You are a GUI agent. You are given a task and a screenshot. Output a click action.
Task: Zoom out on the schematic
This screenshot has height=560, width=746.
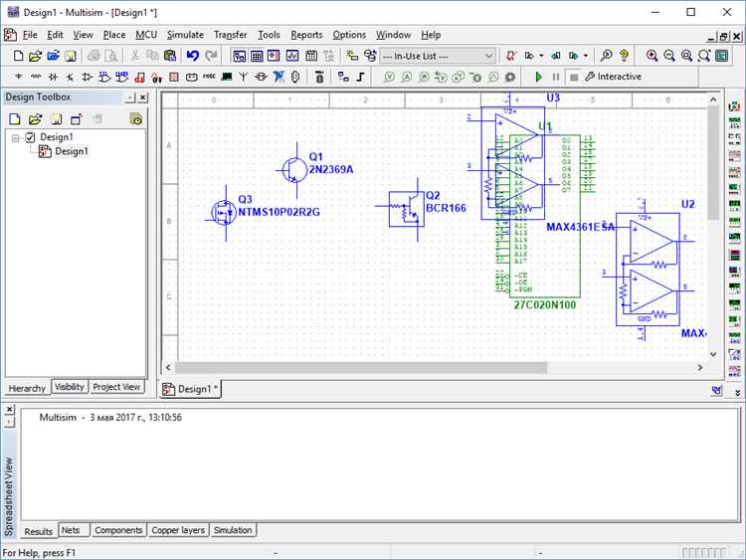(669, 56)
